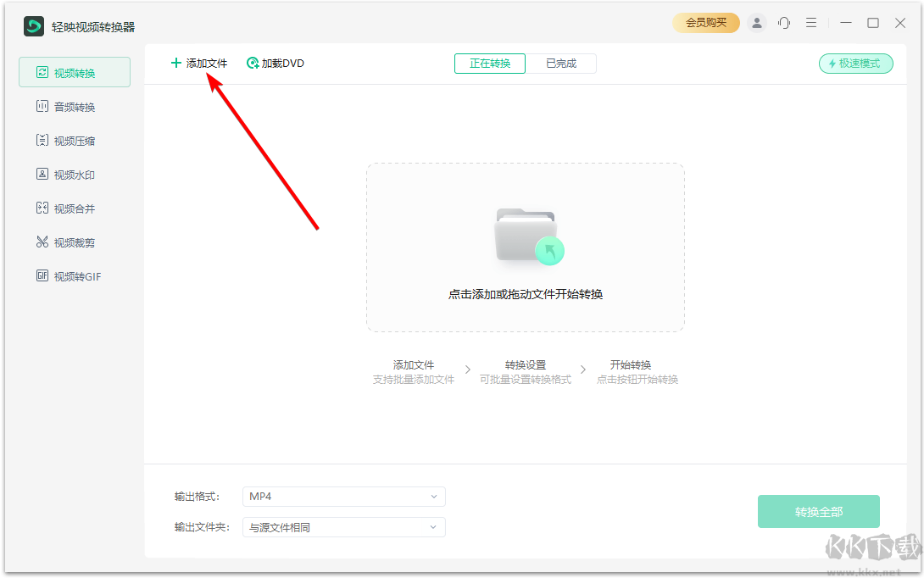
Task: Keep 视频转换 mode selected
Action: 75,72
